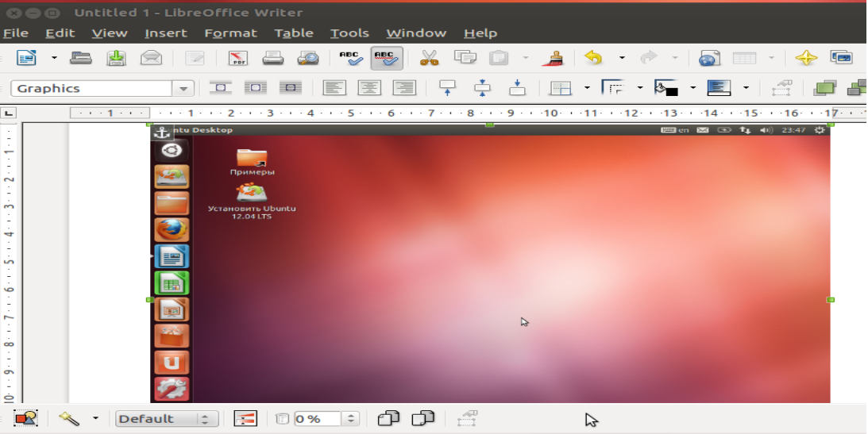The width and height of the screenshot is (868, 434).
Task: Open the Edit menu
Action: coord(60,33)
